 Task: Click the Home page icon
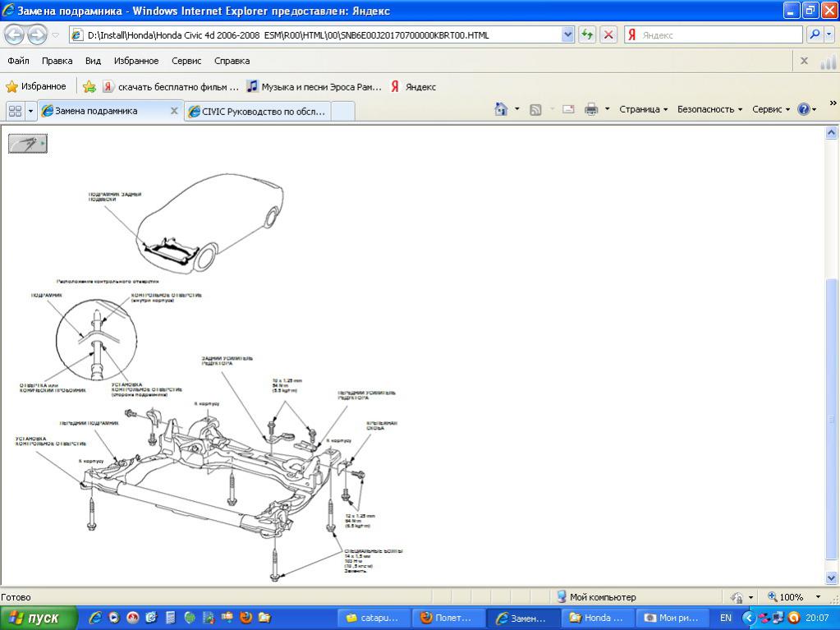pyautogui.click(x=501, y=109)
